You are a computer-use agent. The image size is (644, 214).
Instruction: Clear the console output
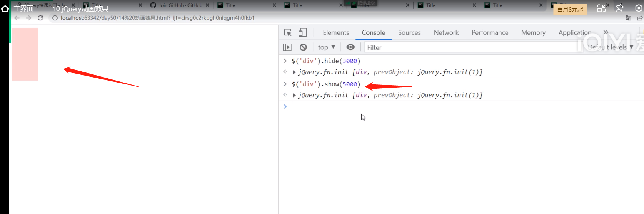click(303, 47)
